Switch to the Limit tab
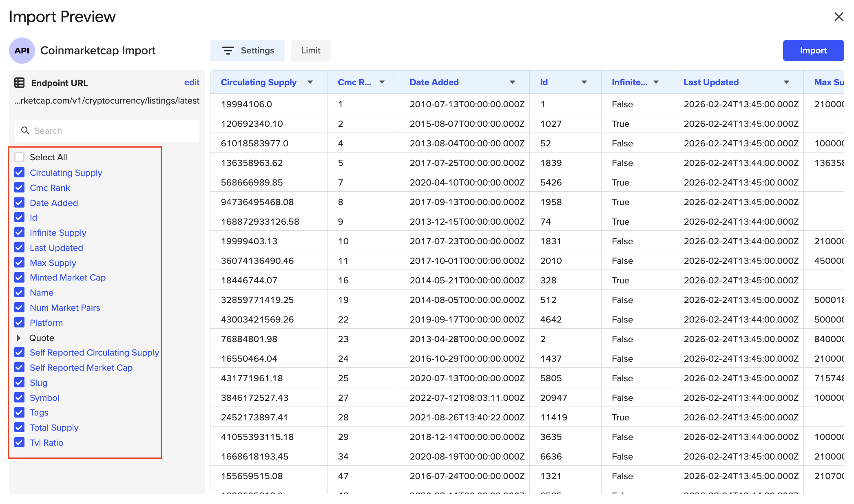This screenshot has height=504, width=854. [x=310, y=51]
